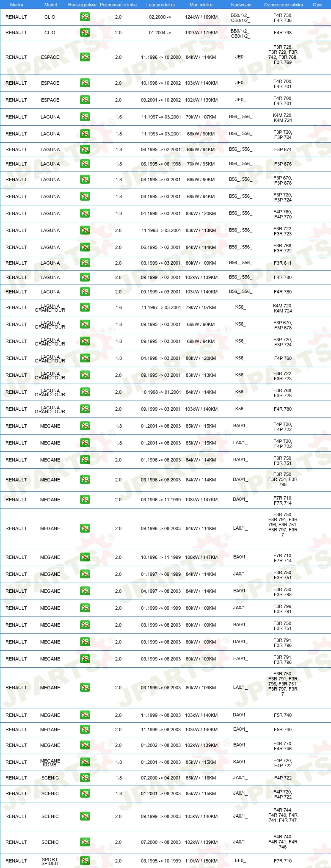The image size is (331, 868).
Task: Select the '01.1999 -> 09.1999' date cell
Action: 161,608
